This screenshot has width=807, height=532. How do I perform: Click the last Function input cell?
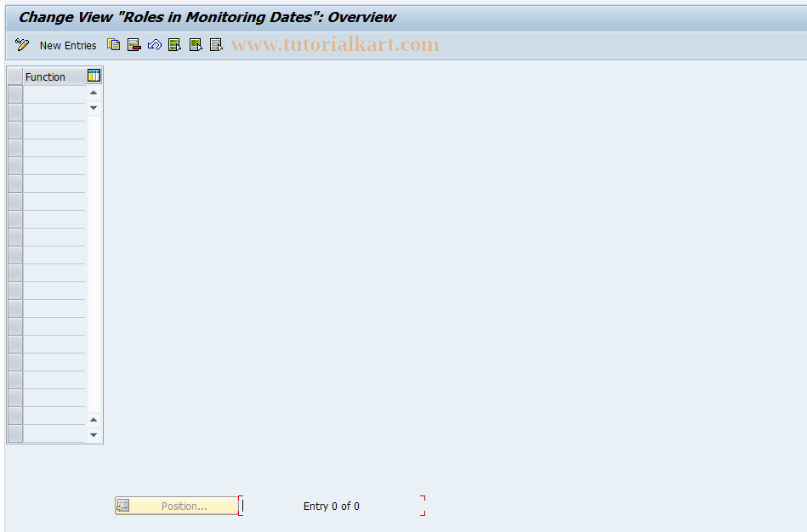click(54, 433)
